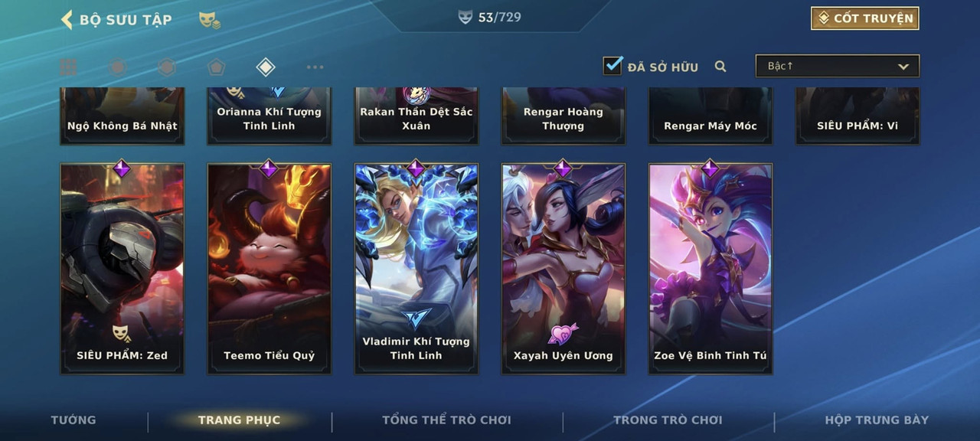Open the search magnifier icon
Screen dimensions: 980x441
click(x=720, y=67)
